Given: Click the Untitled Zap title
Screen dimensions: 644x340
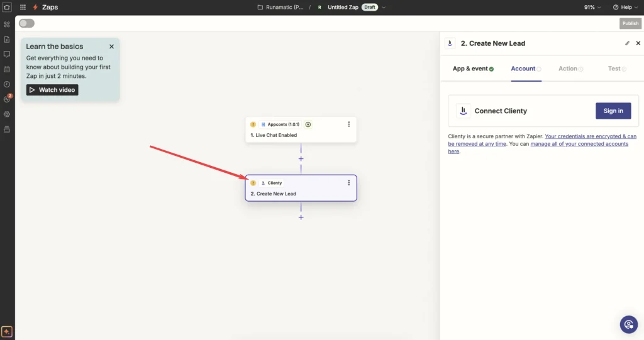Looking at the screenshot, I should pyautogui.click(x=343, y=8).
